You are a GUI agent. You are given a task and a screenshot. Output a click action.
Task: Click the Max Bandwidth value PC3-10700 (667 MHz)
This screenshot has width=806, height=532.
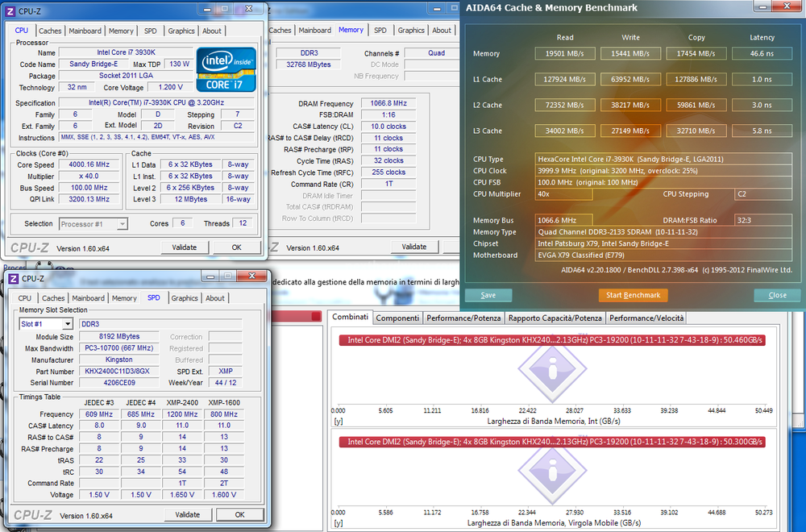click(x=119, y=348)
